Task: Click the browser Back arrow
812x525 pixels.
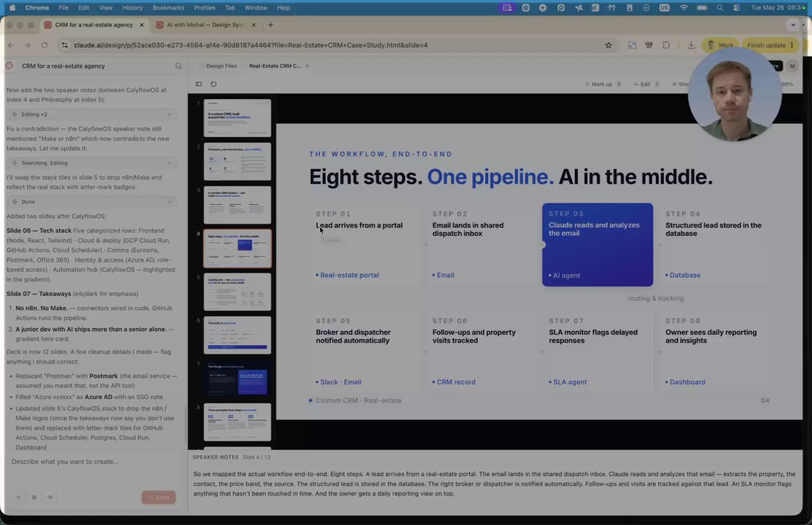Action: pos(11,45)
